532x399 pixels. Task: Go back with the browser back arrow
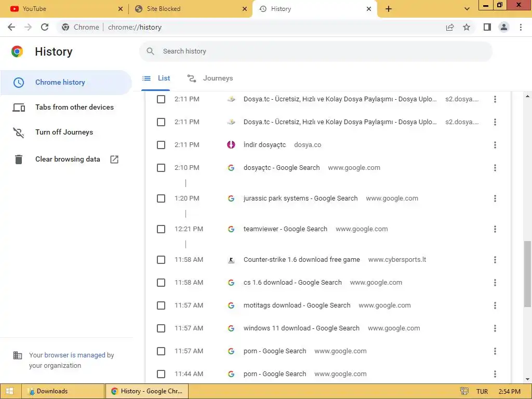pos(11,27)
